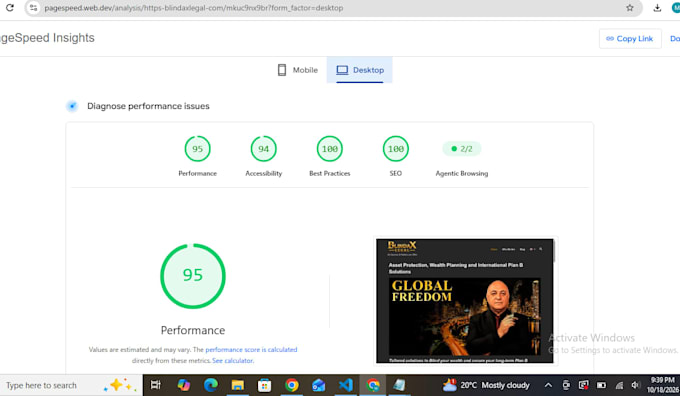Screen dimensions: 680x396
Task: Open the weather widget showing 20°C
Action: pos(486,385)
